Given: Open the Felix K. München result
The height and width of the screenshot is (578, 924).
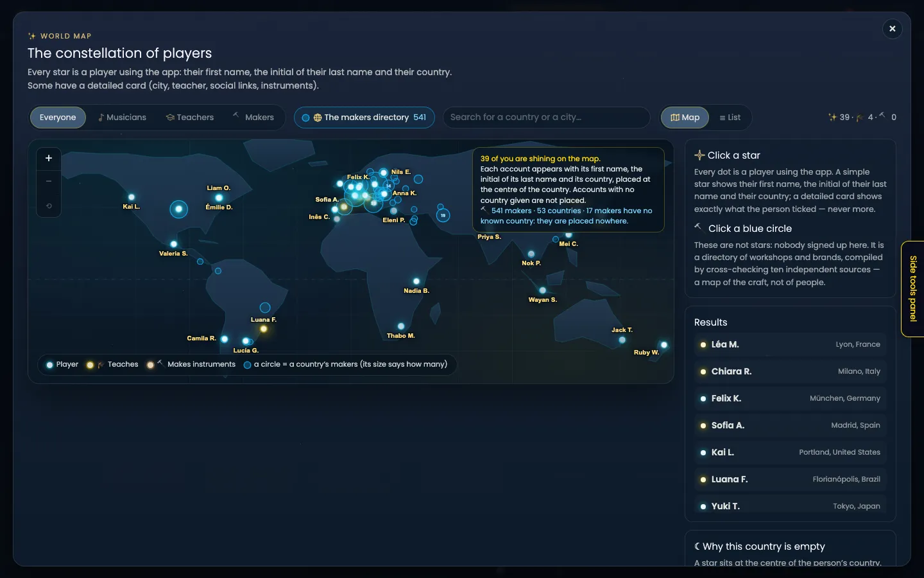Looking at the screenshot, I should coord(791,399).
